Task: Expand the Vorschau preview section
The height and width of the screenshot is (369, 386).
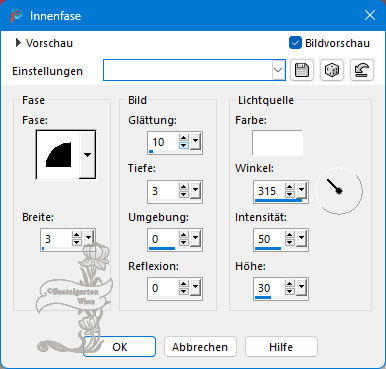Action: (18, 43)
